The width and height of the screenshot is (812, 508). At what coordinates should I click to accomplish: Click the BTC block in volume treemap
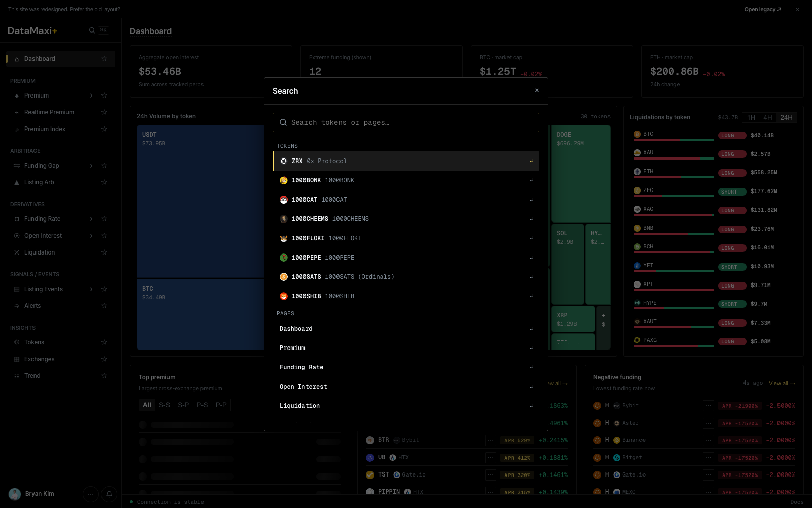pos(200,314)
